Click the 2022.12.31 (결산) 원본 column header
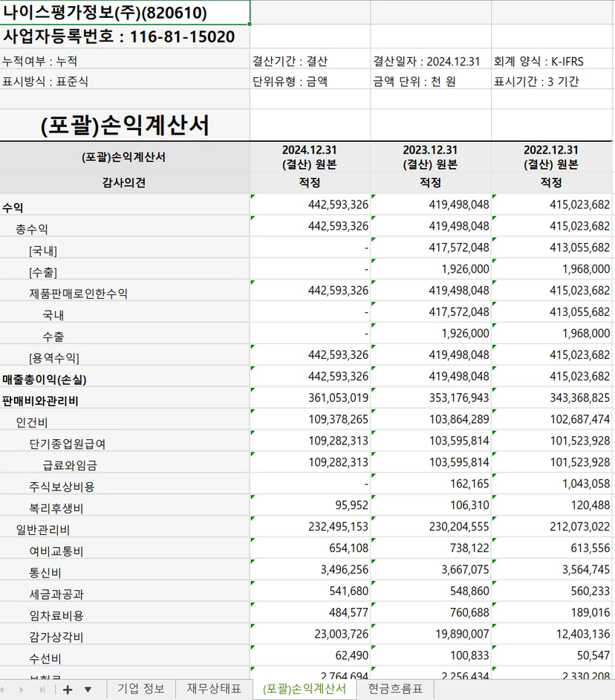The width and height of the screenshot is (615, 700). (552, 157)
